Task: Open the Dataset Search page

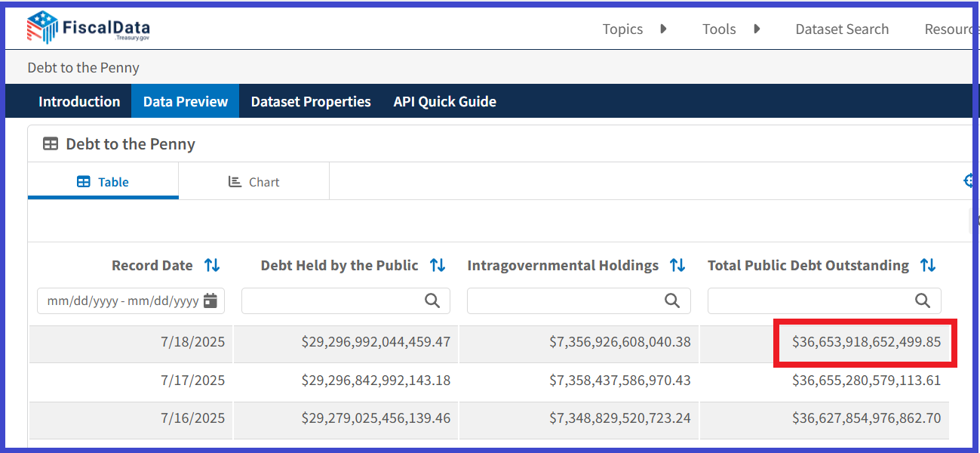Action: 842,29
